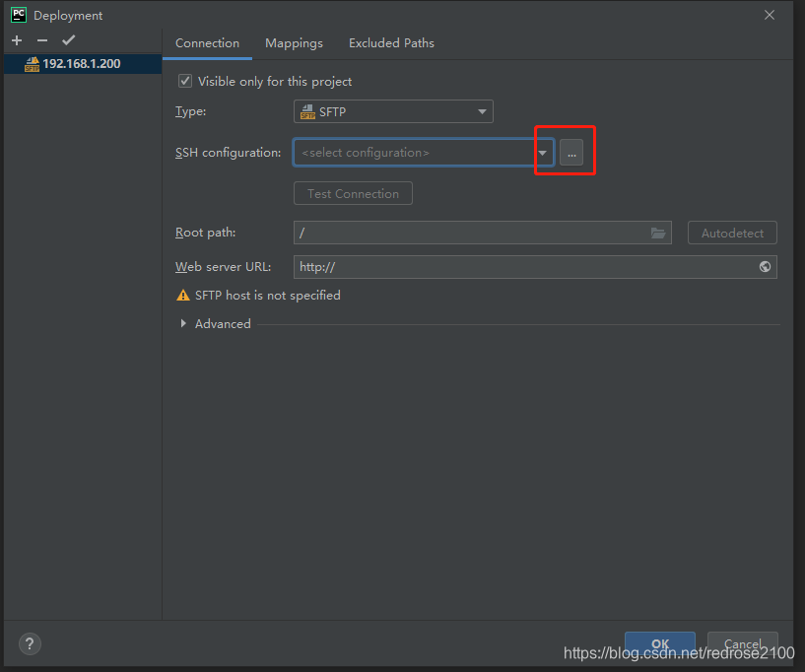This screenshot has height=672, width=805.
Task: Confirm the dialog with OK
Action: [660, 643]
